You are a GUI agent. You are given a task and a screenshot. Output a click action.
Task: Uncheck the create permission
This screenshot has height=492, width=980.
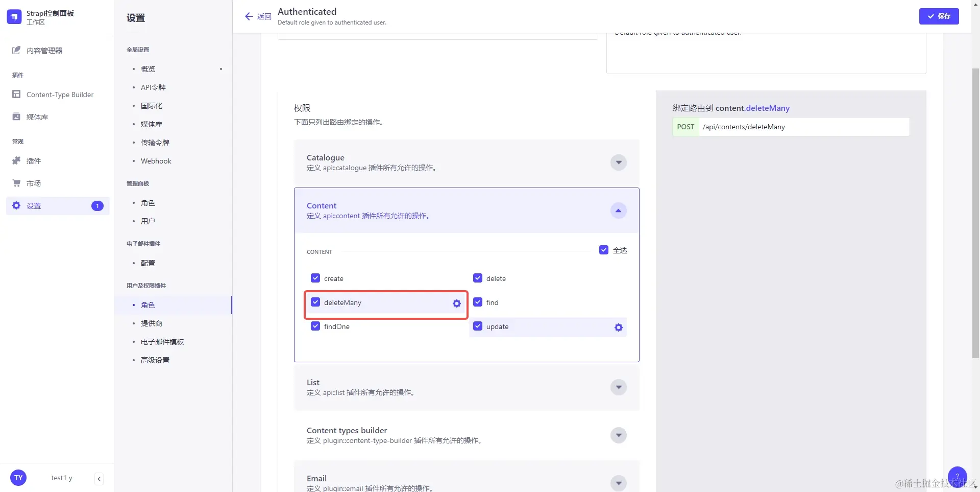315,278
